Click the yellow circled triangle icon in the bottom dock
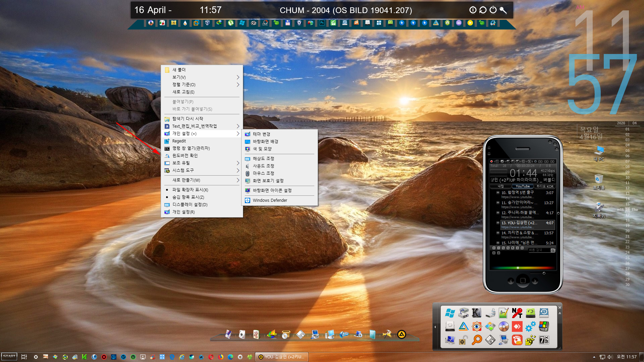Viewport: 644px width, 362px height. (401, 334)
